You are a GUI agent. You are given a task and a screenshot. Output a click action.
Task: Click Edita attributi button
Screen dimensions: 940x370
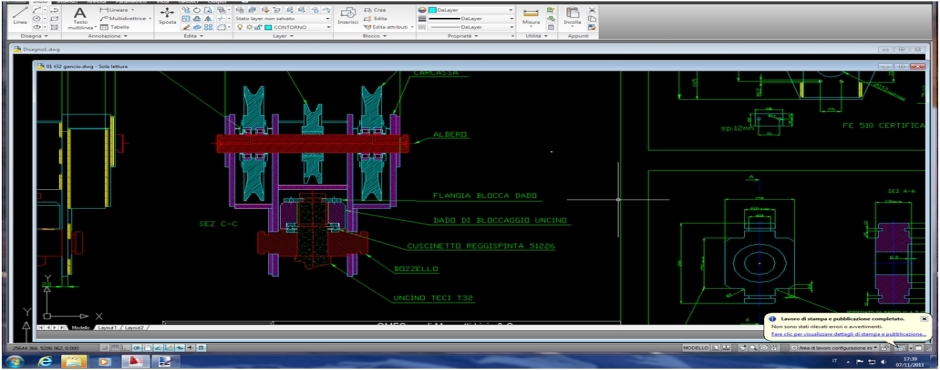tap(390, 27)
